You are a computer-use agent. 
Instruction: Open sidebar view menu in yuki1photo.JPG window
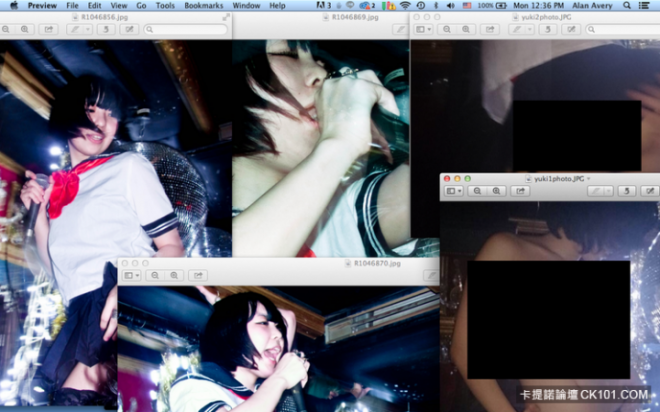click(x=453, y=191)
